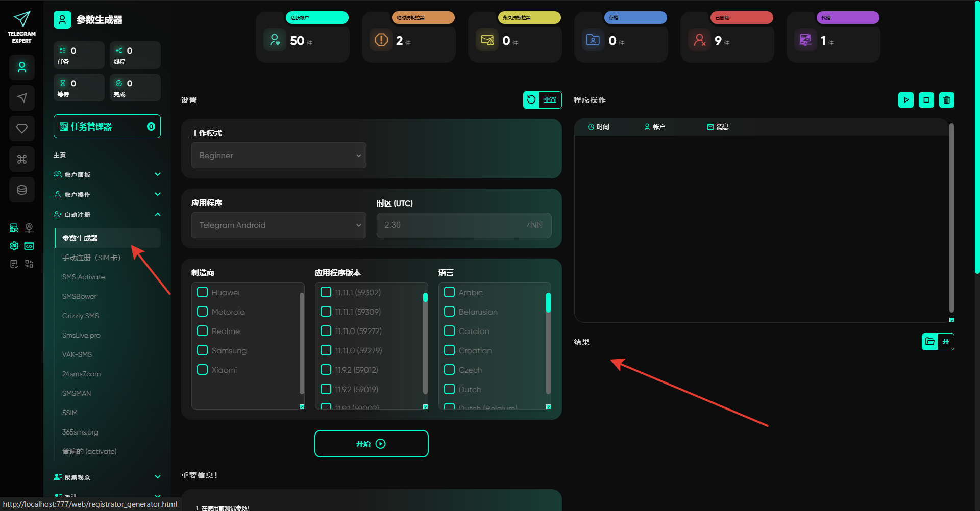Open the Telegram Android application dropdown

click(x=279, y=225)
